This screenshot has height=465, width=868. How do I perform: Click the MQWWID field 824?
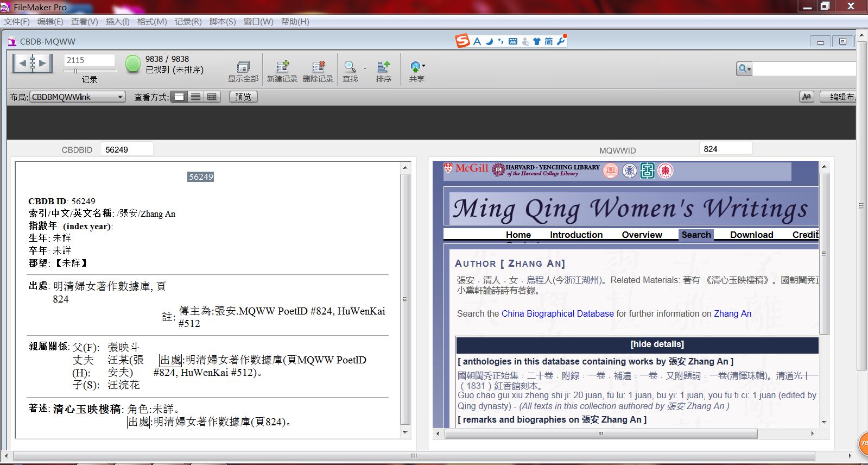[x=725, y=149]
